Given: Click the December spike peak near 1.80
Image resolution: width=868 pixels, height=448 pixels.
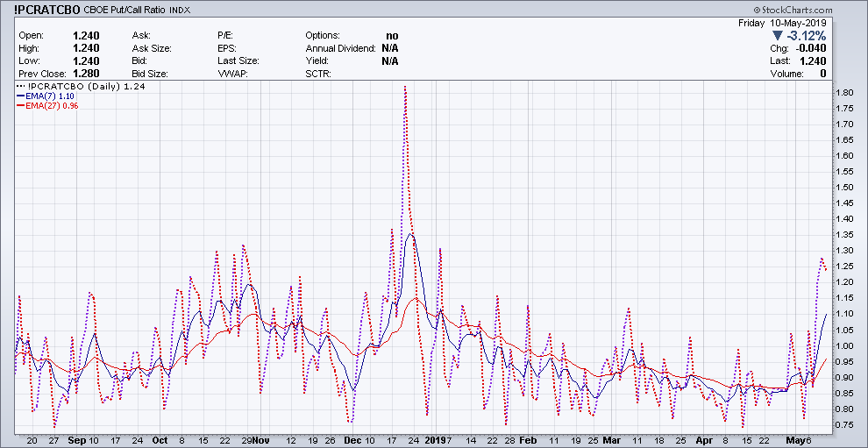Looking at the screenshot, I should pos(404,87).
